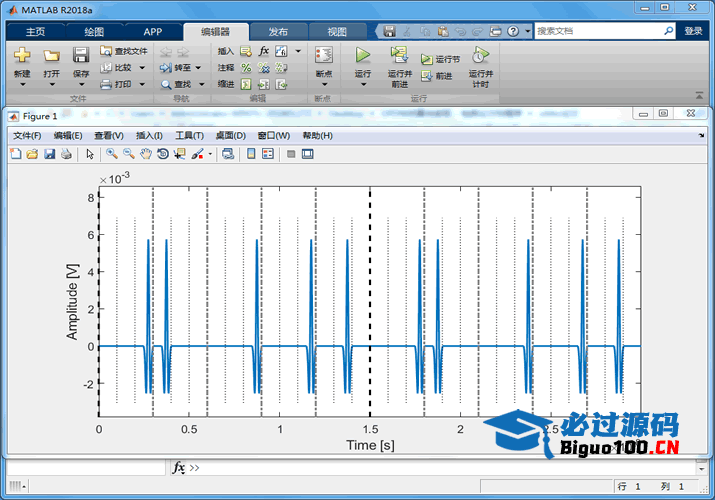This screenshot has height=500, width=715.
Task: Click the increase indent icon
Action: (264, 84)
